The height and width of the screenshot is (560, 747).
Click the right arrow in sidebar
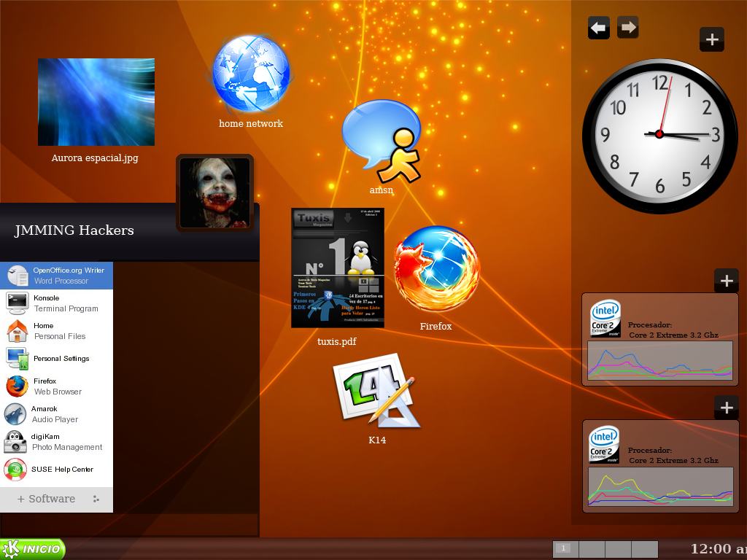[628, 28]
